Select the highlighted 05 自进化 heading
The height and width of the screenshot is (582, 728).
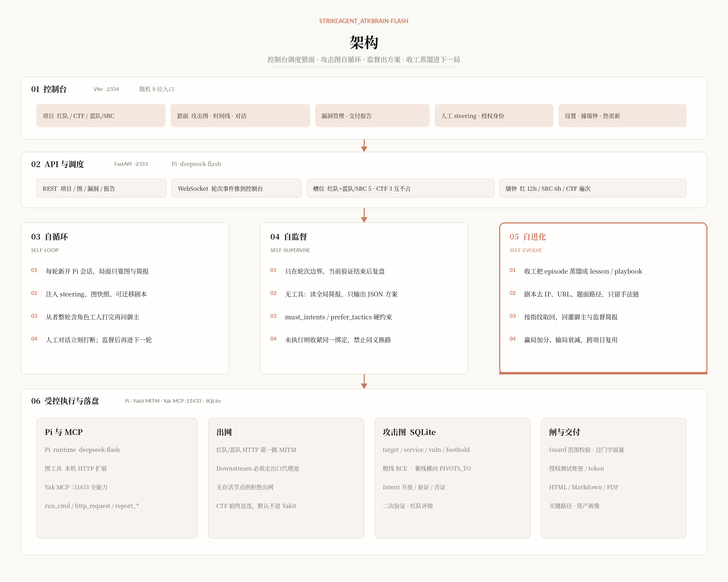(x=528, y=237)
